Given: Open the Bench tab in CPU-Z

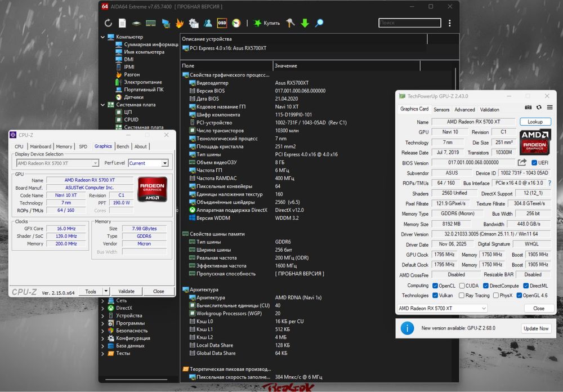Looking at the screenshot, I should pos(123,146).
